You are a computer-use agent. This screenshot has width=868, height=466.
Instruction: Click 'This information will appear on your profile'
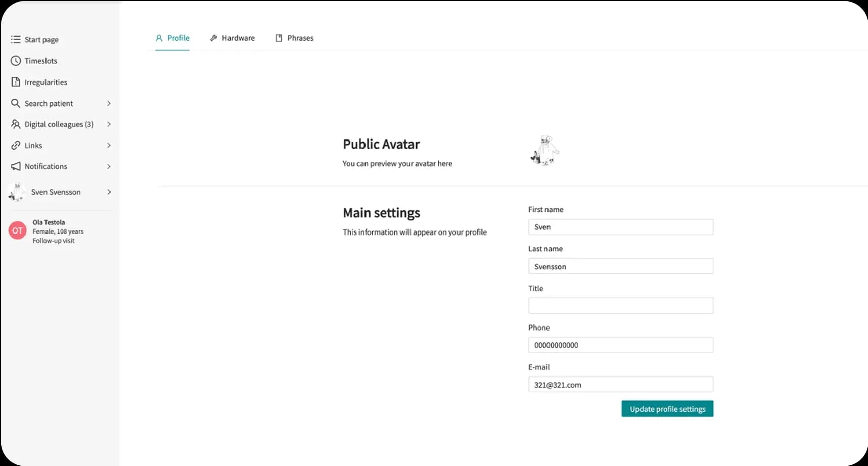(x=415, y=232)
